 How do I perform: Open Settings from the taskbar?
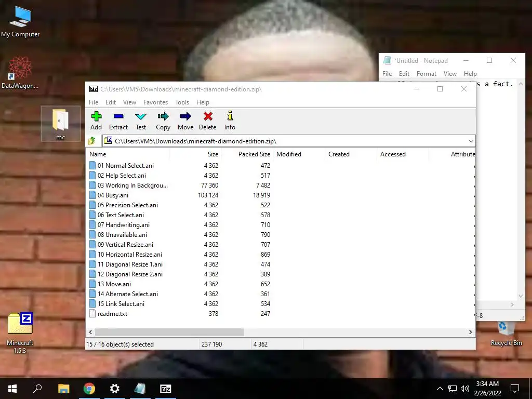click(115, 389)
